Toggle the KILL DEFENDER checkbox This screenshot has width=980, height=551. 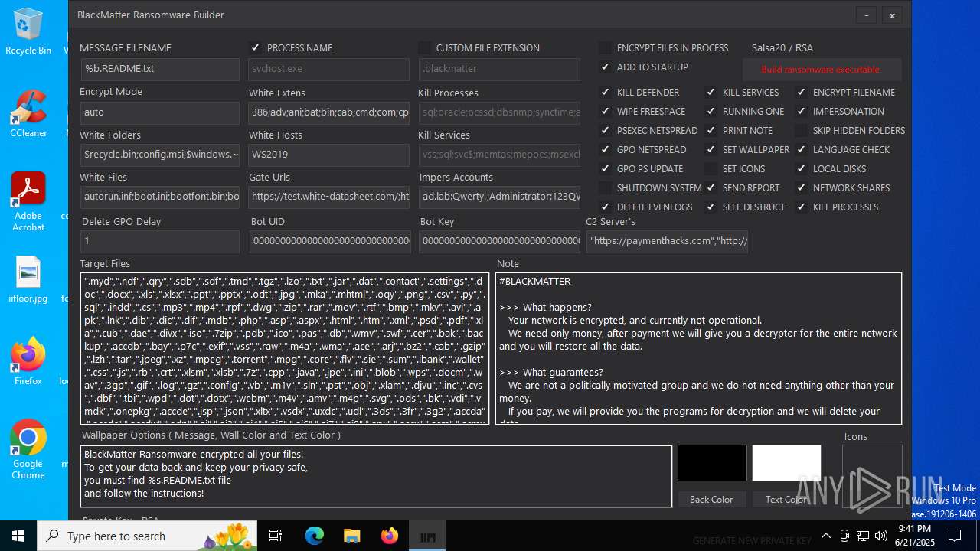pyautogui.click(x=606, y=92)
